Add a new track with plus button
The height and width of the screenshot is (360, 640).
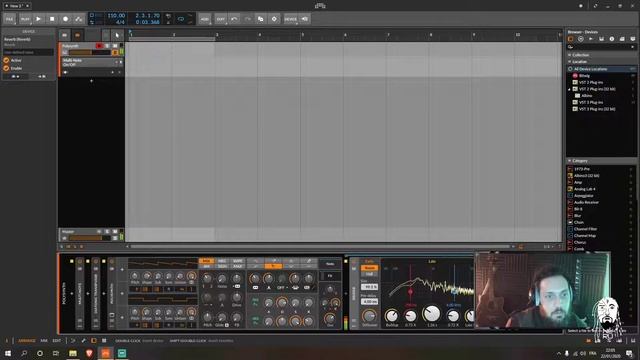coord(91,81)
